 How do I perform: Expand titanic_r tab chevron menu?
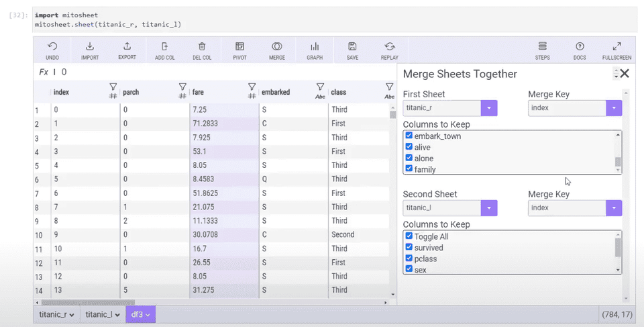pos(72,315)
